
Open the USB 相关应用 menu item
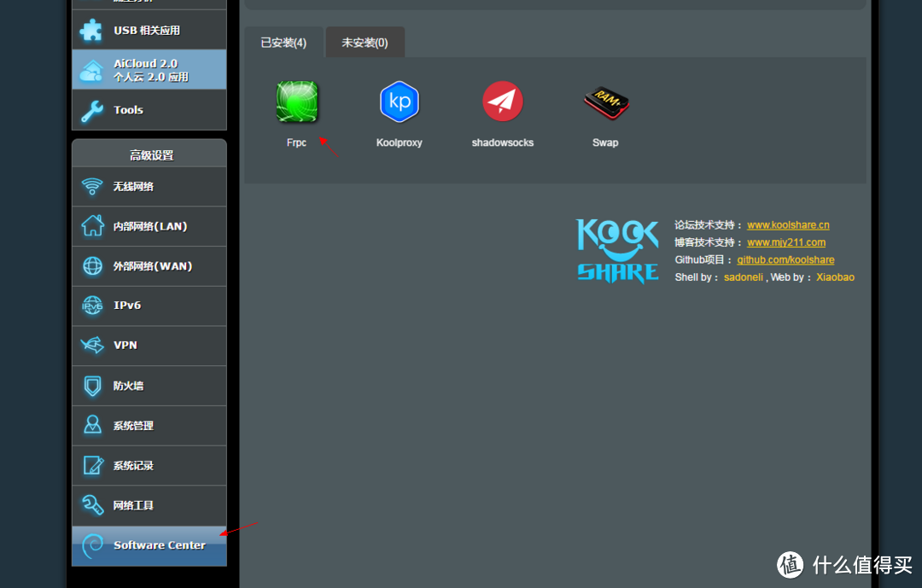[x=149, y=30]
